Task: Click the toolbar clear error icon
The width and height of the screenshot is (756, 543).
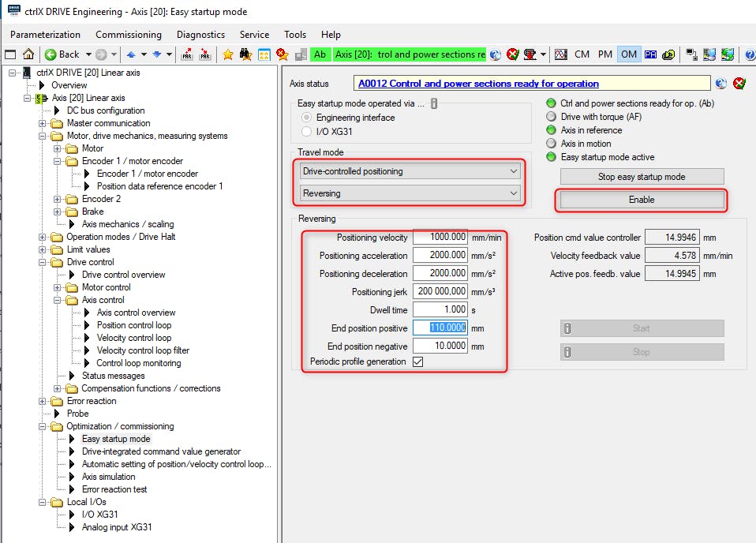Action: point(512,54)
